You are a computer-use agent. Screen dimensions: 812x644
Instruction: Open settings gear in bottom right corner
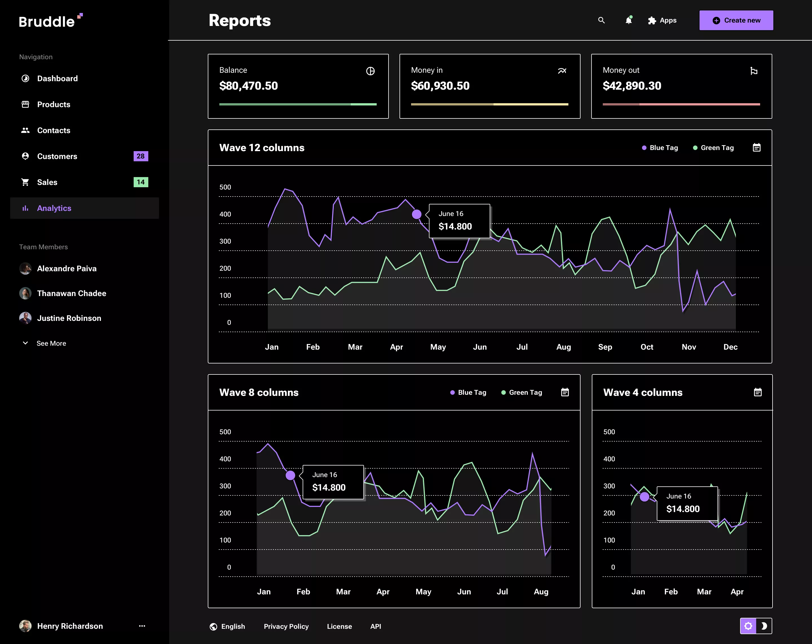(748, 626)
